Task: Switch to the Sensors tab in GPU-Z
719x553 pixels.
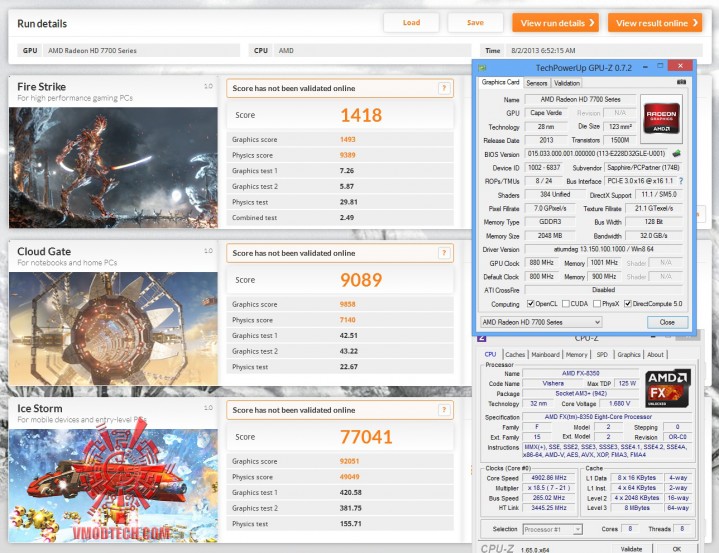Action: pyautogui.click(x=536, y=83)
